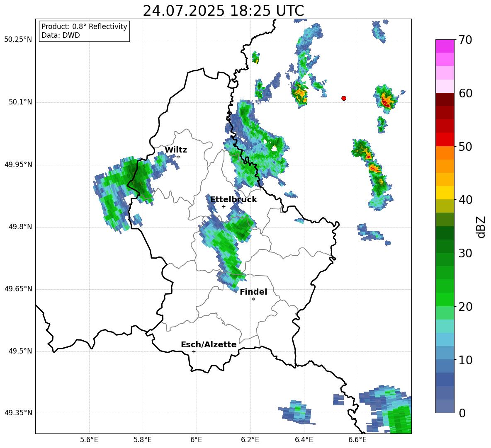This screenshot has height=448, width=491.
Task: Click the dBZ colorbar axis label
Action: tap(481, 227)
